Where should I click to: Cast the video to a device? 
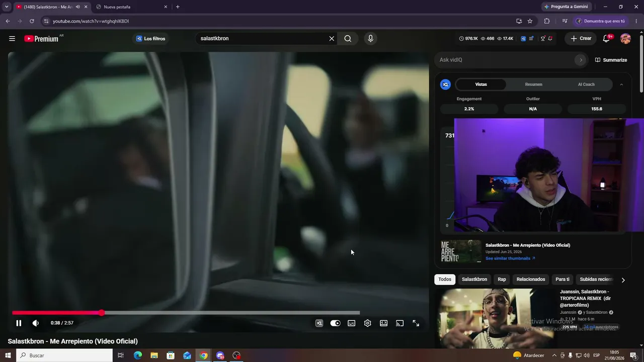pos(400,323)
